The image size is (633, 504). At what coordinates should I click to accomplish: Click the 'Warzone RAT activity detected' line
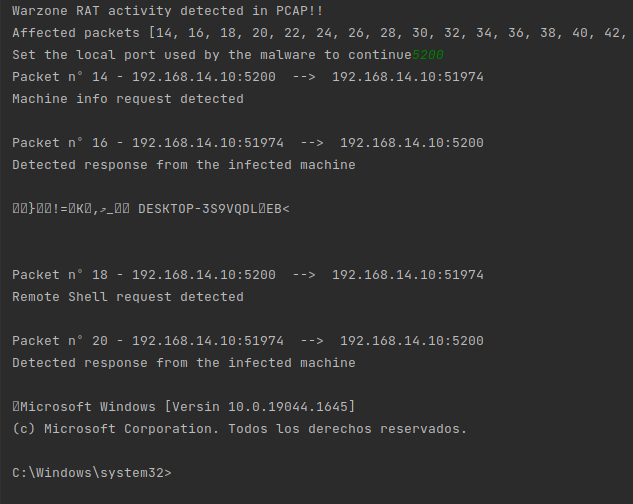[x=168, y=11]
